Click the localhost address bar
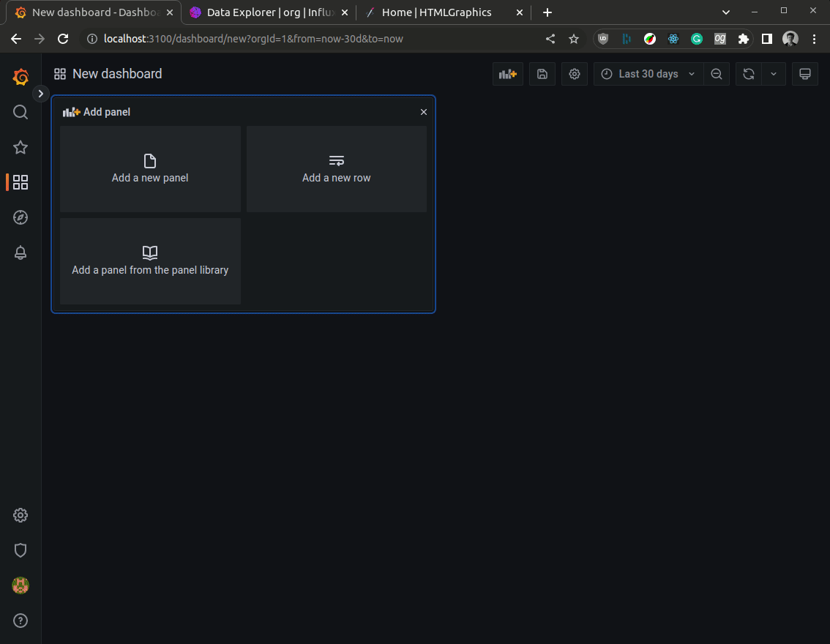Screen dimensions: 830x644 (x=253, y=39)
